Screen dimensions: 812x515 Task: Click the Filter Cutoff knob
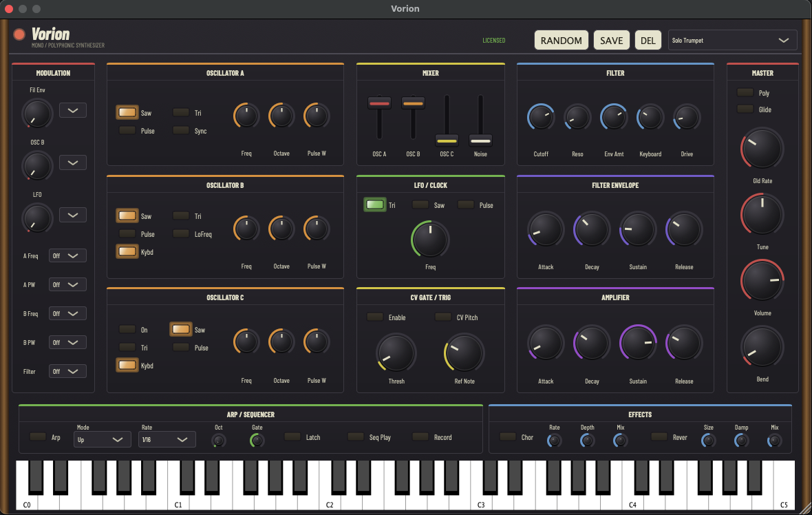point(541,117)
